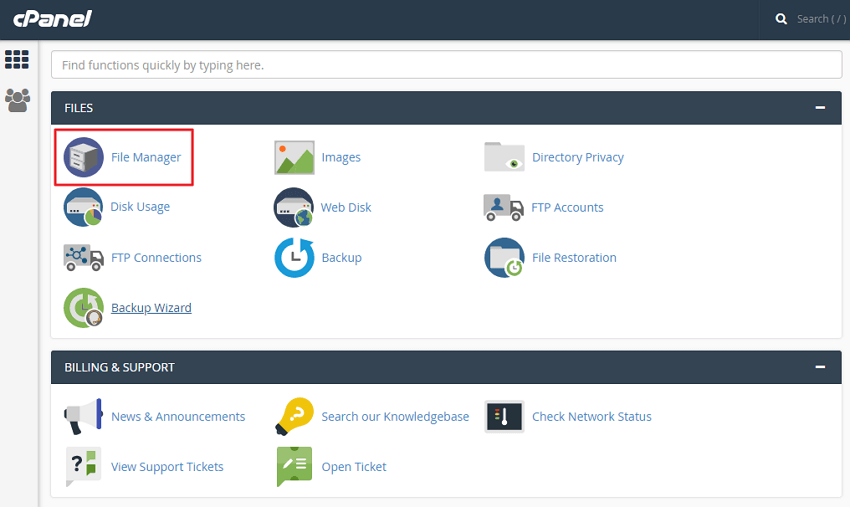Screen dimensions: 850x507
Task: Open FTP Accounts link
Action: pyautogui.click(x=567, y=207)
